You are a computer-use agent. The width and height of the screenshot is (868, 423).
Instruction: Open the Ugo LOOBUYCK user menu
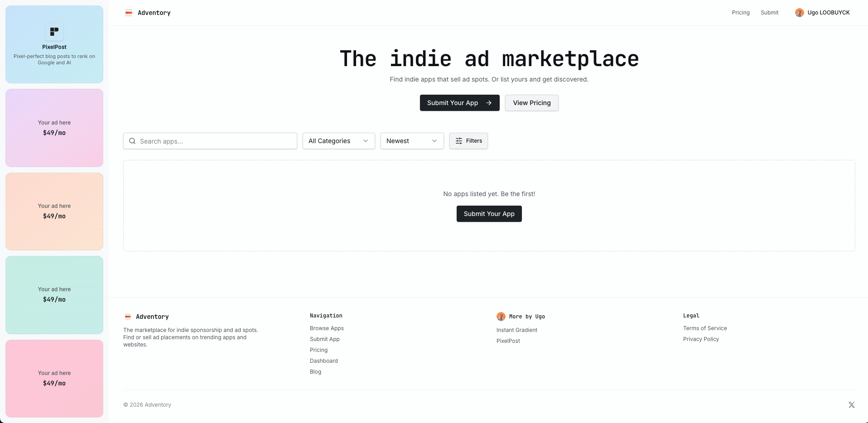[x=828, y=13]
